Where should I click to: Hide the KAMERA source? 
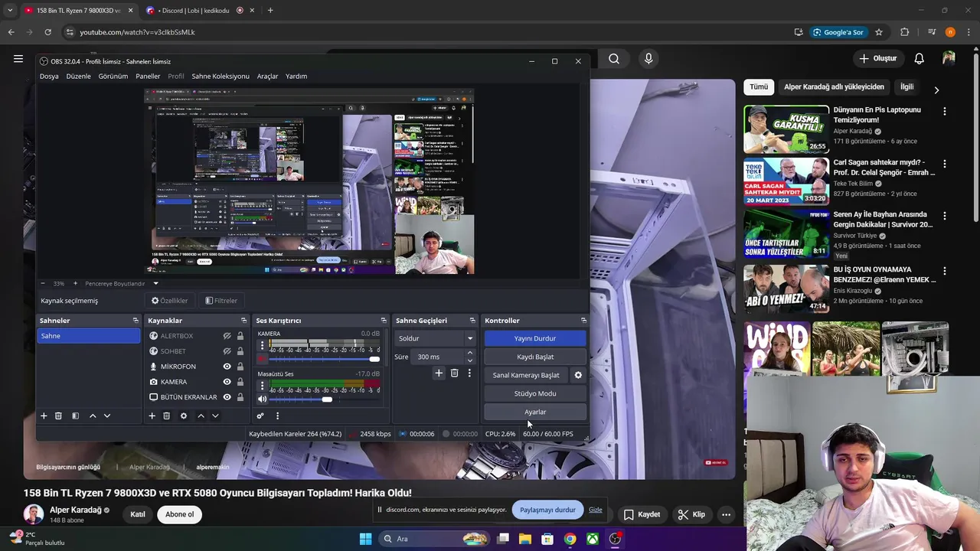click(x=227, y=382)
